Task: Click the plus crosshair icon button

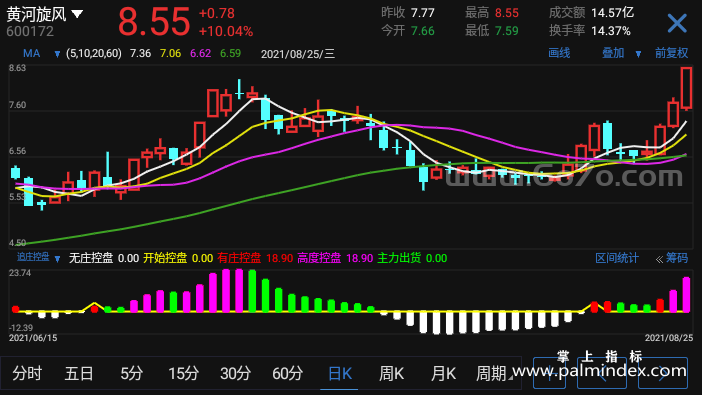Action: point(549,373)
